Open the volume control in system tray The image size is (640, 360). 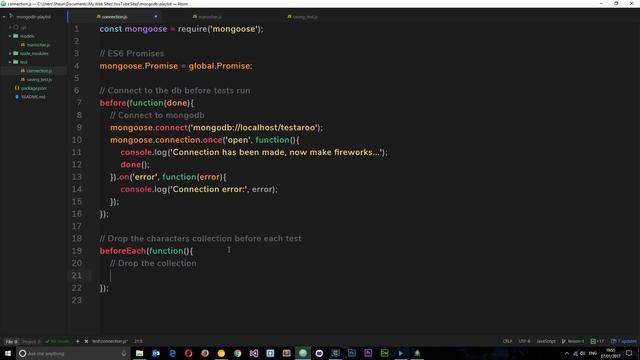click(582, 353)
